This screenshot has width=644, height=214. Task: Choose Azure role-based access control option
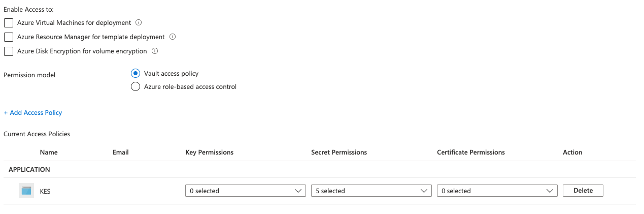[x=135, y=86]
